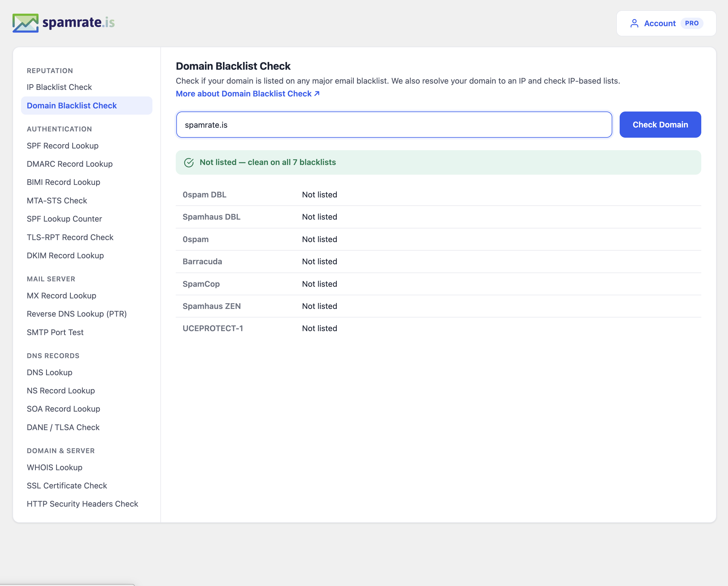Click the UCEPROTECT-1 blacklist label

(213, 328)
